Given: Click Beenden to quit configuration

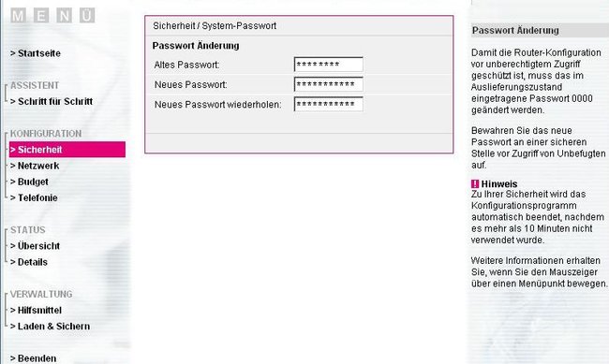Looking at the screenshot, I should point(33,358).
